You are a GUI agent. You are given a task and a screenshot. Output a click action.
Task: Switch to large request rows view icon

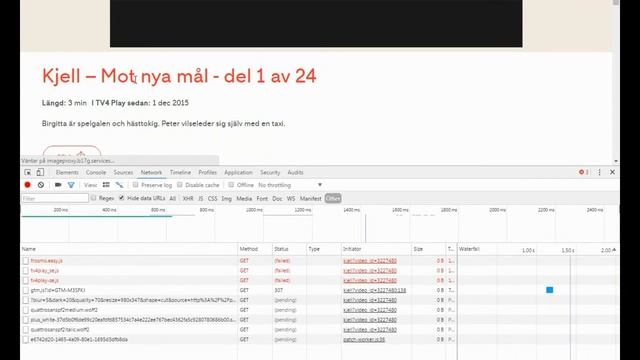pos(106,185)
